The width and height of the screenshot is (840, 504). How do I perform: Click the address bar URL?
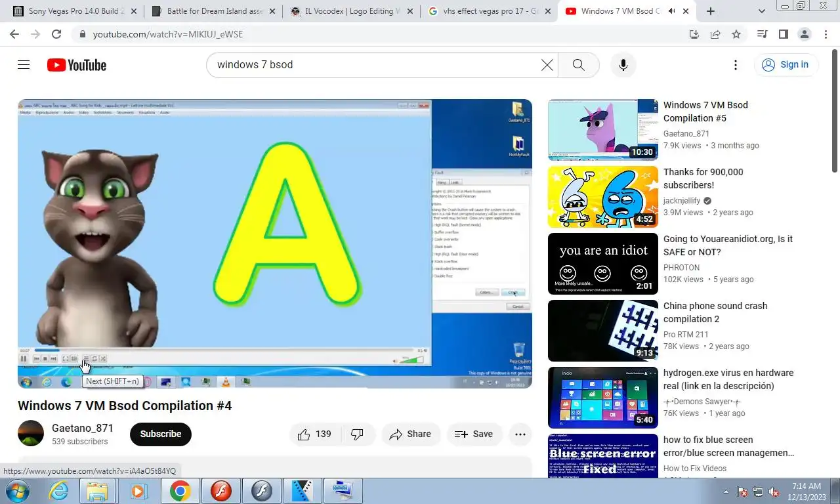pyautogui.click(x=168, y=34)
